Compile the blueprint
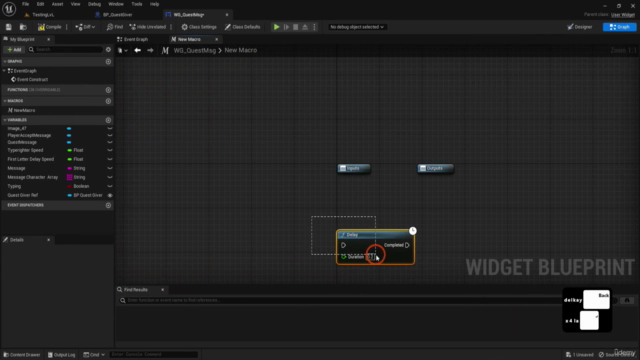Image resolution: width=640 pixels, height=360 pixels. pyautogui.click(x=49, y=27)
